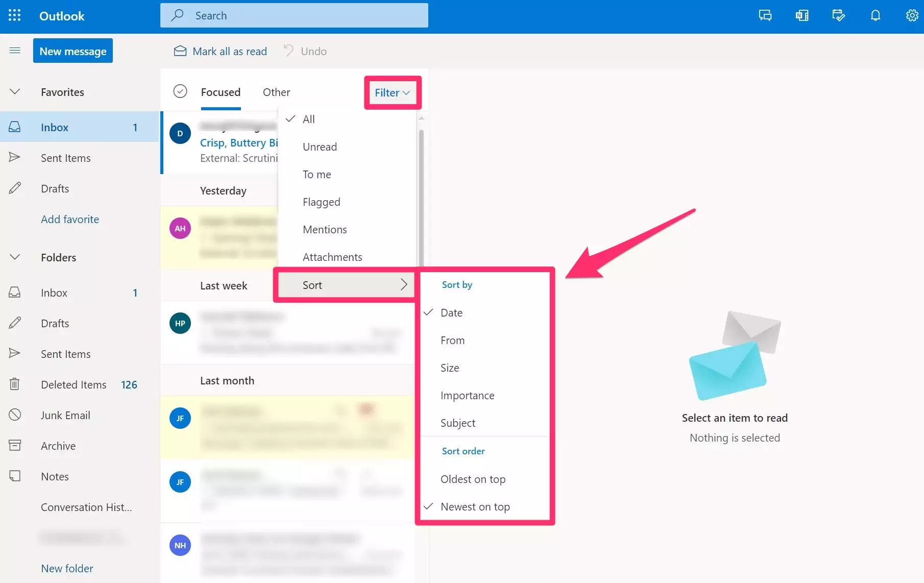Viewport: 924px width, 583px height.
Task: Toggle the hamburger navigation pane icon
Action: tap(15, 51)
